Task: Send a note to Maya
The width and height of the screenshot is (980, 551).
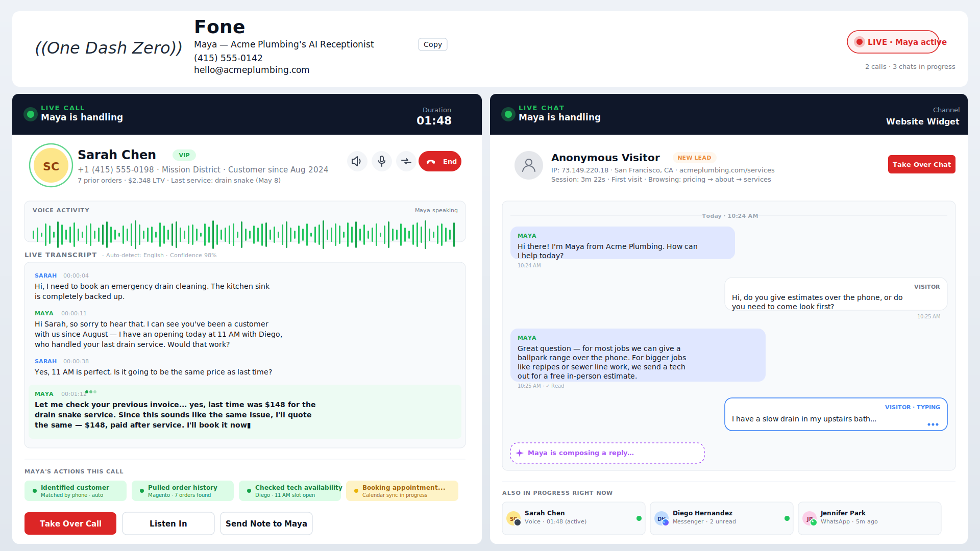Action: [x=266, y=523]
